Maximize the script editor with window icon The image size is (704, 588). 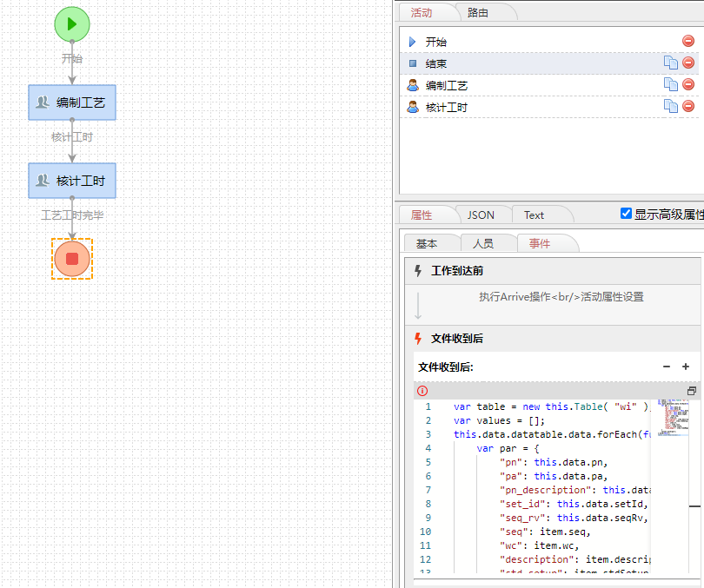pos(692,391)
